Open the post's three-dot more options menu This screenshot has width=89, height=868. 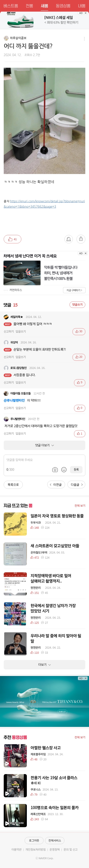[x=84, y=38]
